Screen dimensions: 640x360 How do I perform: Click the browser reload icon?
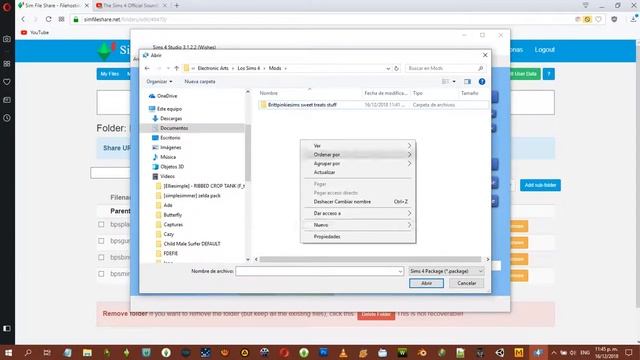point(49,19)
